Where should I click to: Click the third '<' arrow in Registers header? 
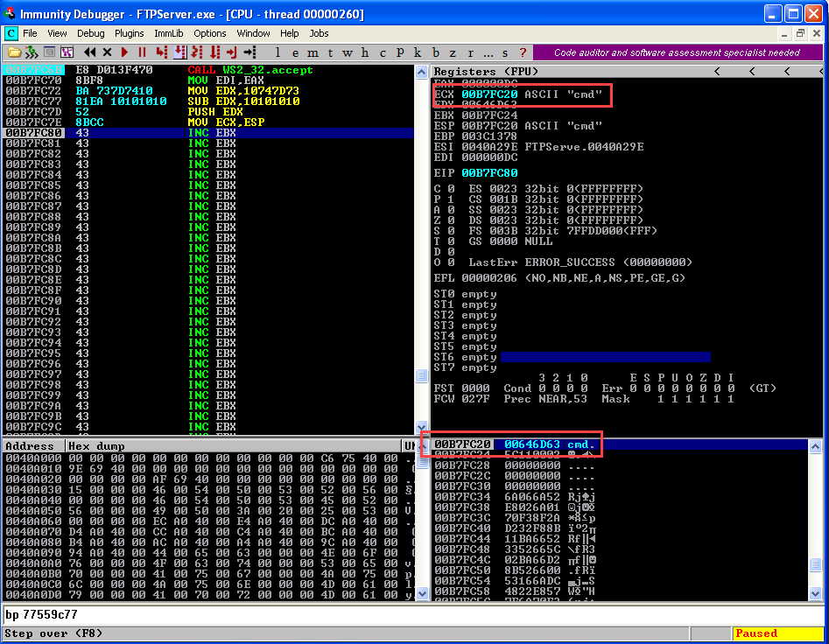click(x=787, y=72)
